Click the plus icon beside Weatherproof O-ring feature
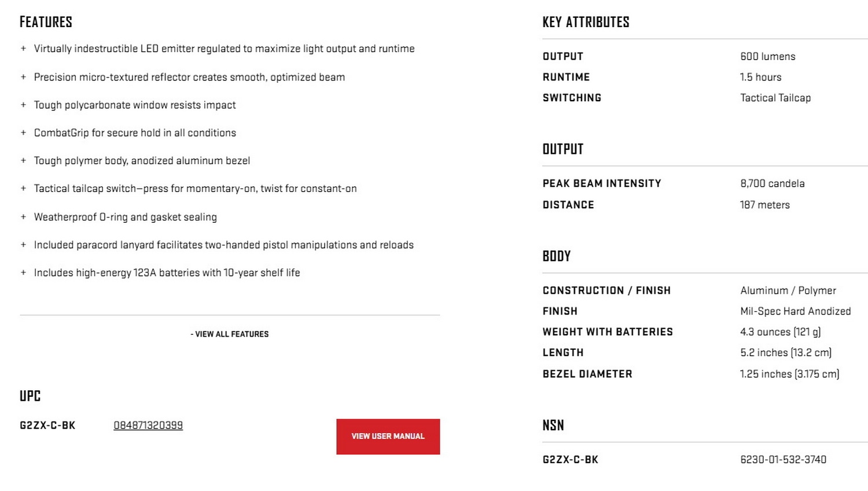This screenshot has height=491, width=868. pyautogui.click(x=23, y=217)
